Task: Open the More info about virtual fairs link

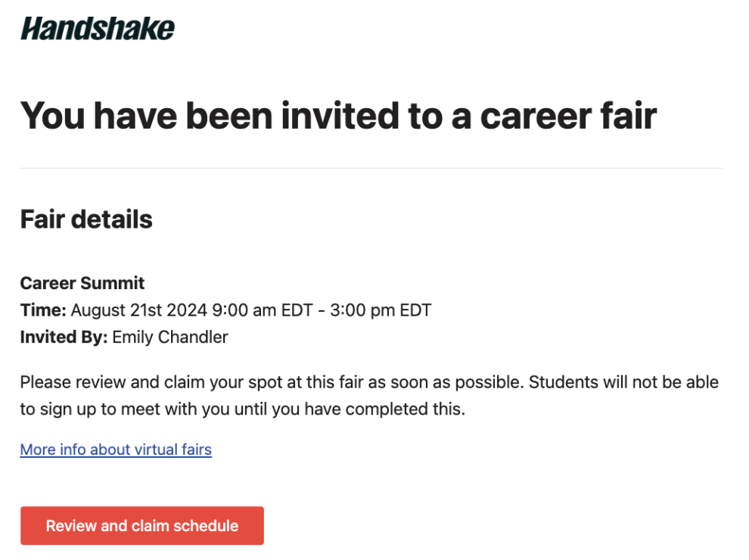Action: pos(116,450)
